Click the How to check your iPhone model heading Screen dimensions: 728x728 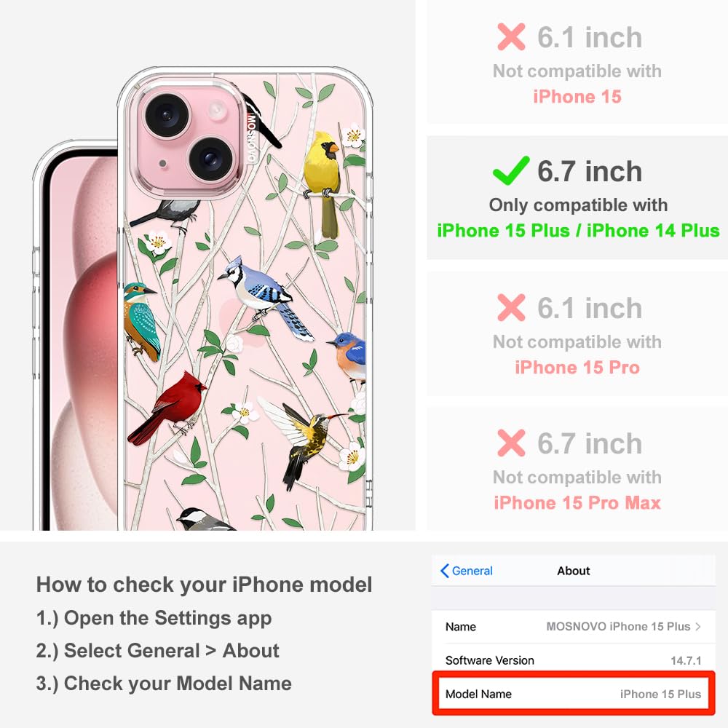[205, 585]
